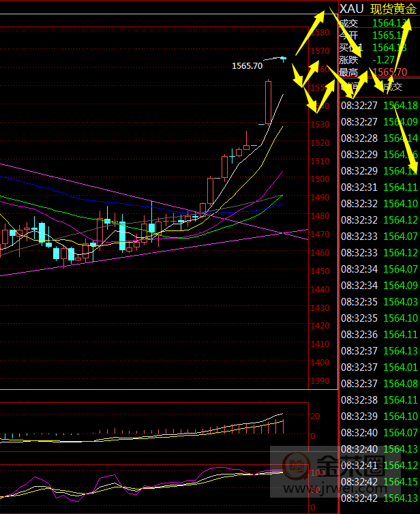
Task: Click the magenta trendline convergence point
Action: pos(282,233)
